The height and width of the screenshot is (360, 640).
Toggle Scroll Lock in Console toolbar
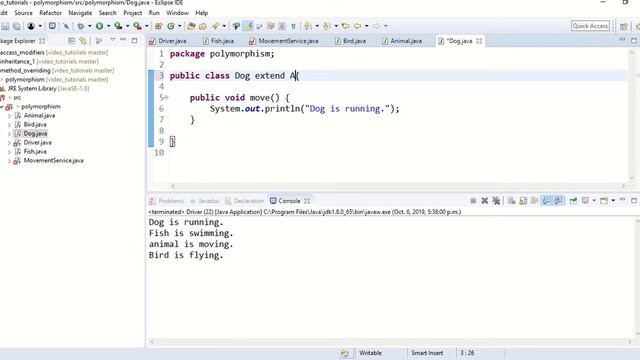coord(523,200)
